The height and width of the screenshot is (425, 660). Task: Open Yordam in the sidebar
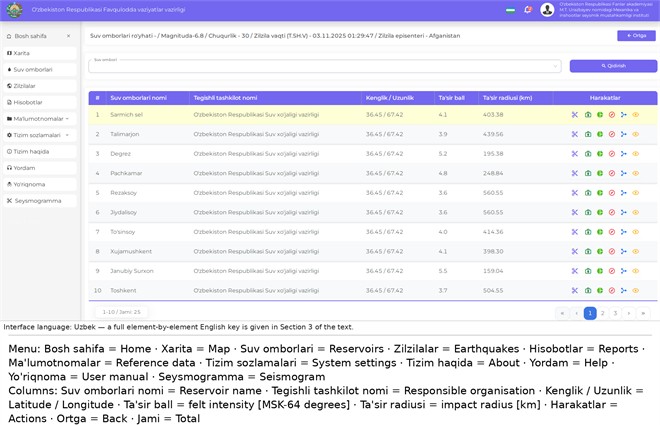point(40,168)
